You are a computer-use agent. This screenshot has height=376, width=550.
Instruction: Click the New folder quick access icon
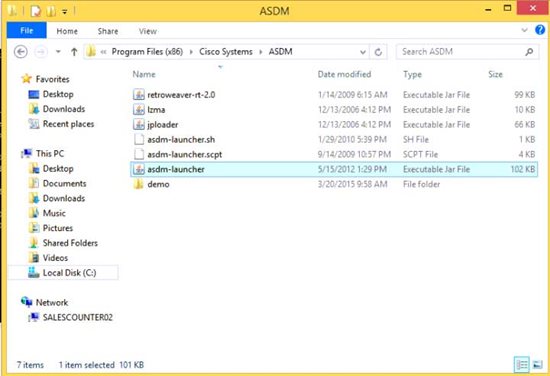51,11
